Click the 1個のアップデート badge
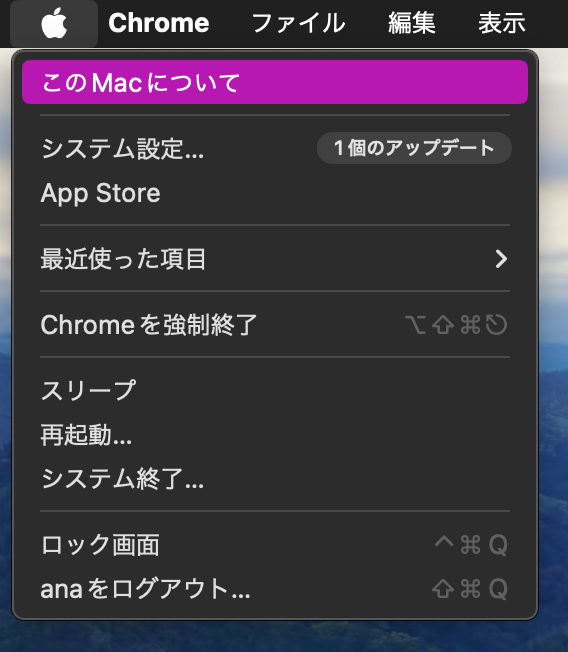 pyautogui.click(x=414, y=148)
